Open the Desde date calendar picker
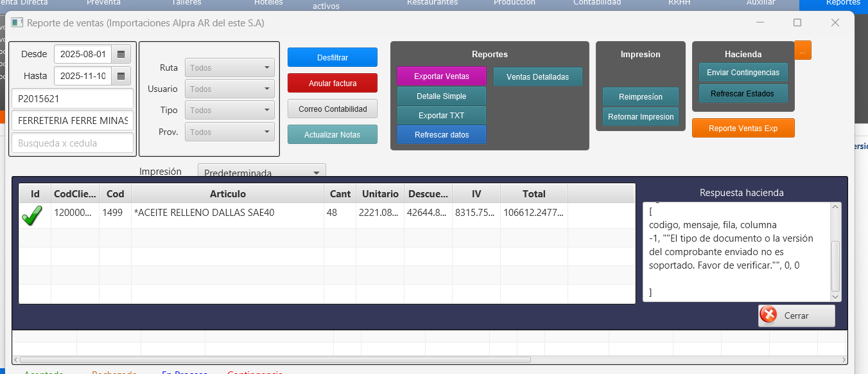The height and width of the screenshot is (374, 868). click(x=121, y=55)
